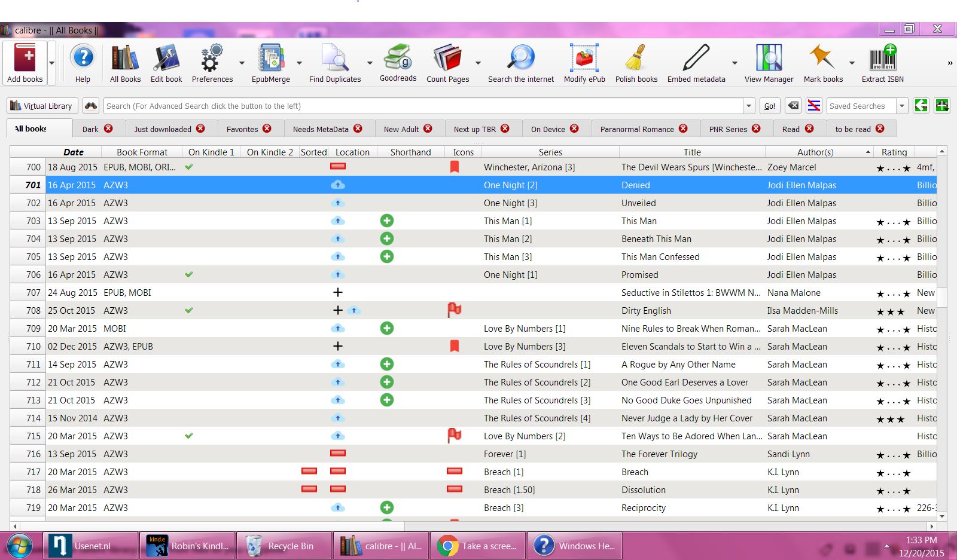Open calibre Help from the toolbar
Image resolution: width=957 pixels, height=560 pixels.
click(x=83, y=63)
